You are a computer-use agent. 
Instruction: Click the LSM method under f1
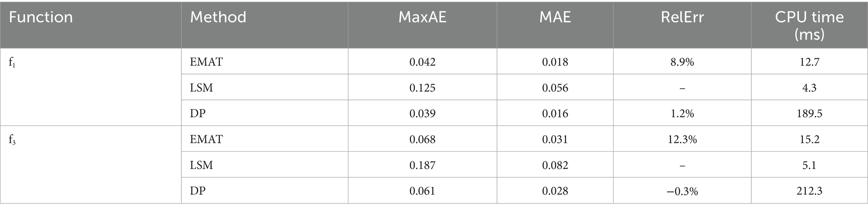(x=201, y=88)
